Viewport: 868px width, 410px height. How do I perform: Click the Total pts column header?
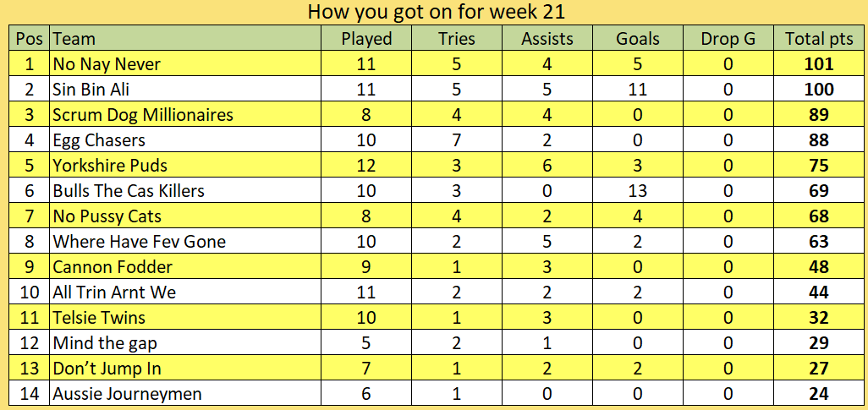point(818,38)
